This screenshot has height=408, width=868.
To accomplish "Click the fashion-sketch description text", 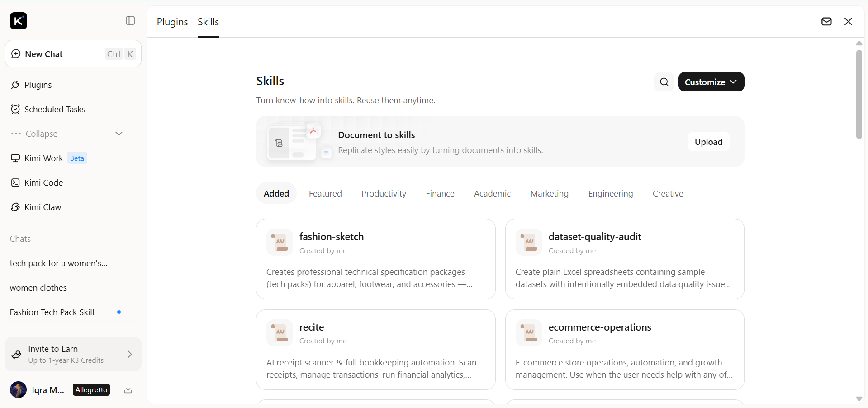I will (370, 278).
